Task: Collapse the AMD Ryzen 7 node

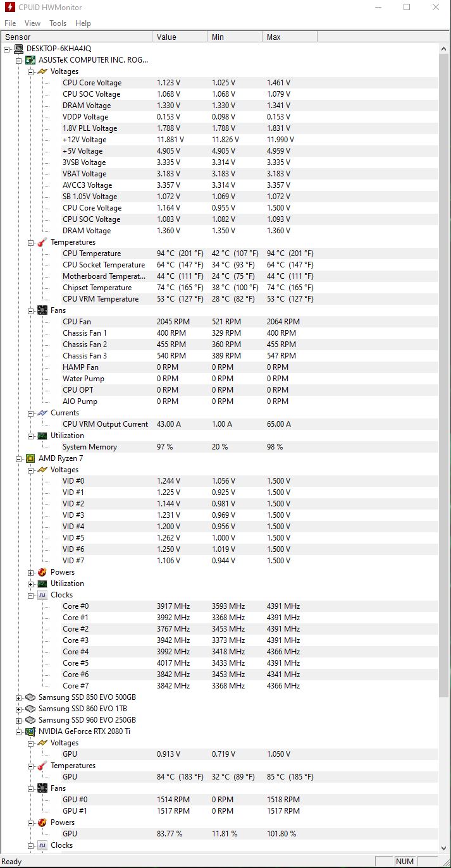Action: (x=19, y=458)
